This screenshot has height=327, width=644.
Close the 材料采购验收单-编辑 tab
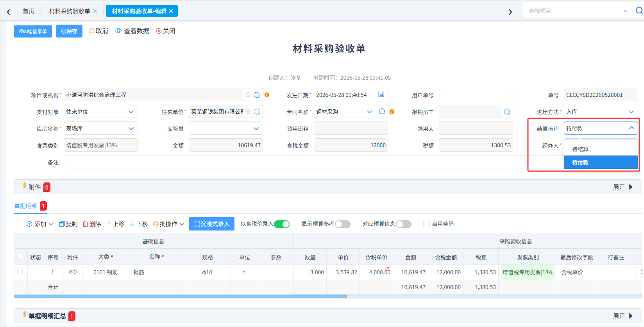click(x=171, y=11)
